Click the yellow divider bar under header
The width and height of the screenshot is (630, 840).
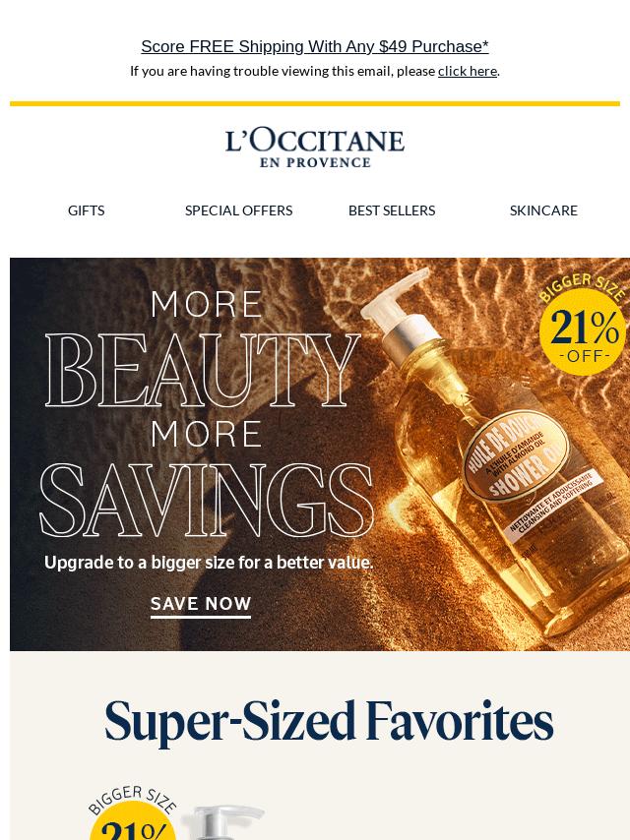(x=315, y=103)
